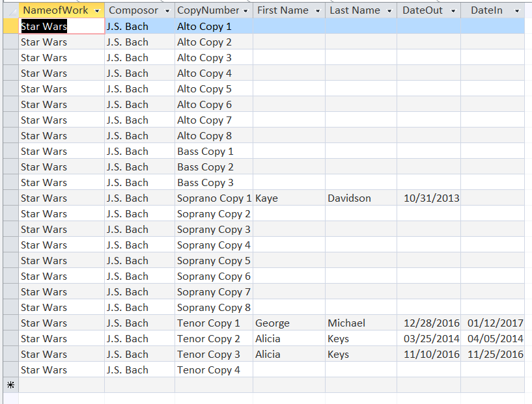Screen dimensions: 532x404
Task: Open DateIn column filter dropdown
Action: [517, 11]
